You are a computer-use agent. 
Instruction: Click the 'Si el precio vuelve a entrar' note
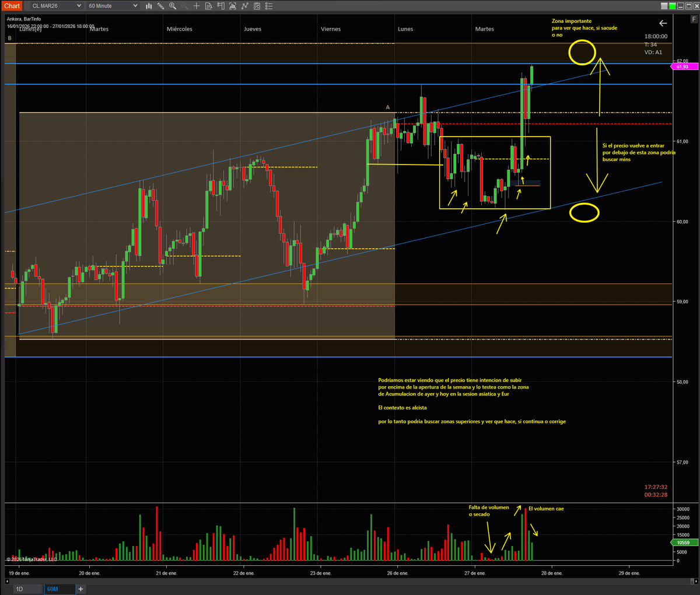(639, 152)
